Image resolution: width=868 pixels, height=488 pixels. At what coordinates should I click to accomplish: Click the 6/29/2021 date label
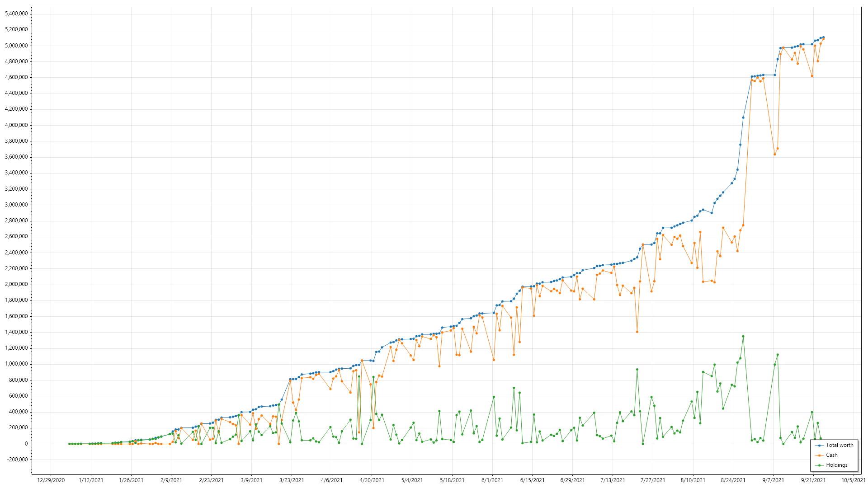click(572, 480)
